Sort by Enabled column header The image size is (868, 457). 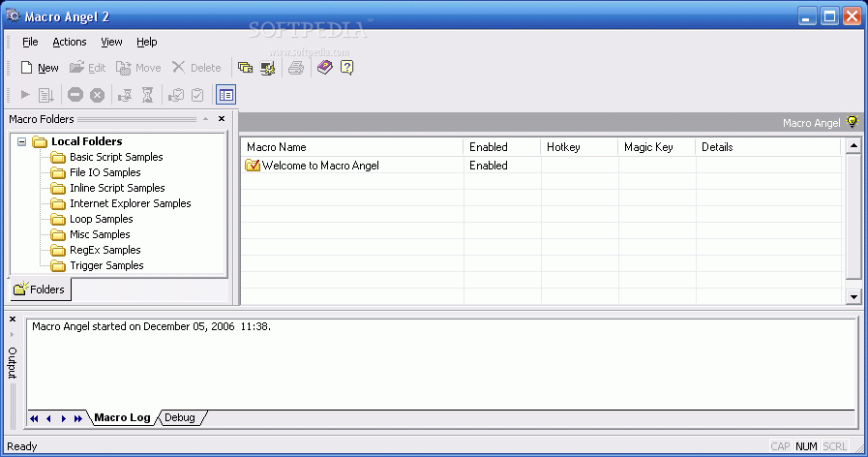click(x=501, y=147)
